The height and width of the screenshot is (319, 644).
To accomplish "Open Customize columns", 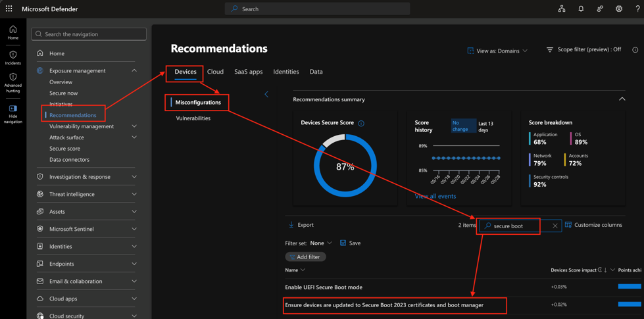I will [x=593, y=225].
